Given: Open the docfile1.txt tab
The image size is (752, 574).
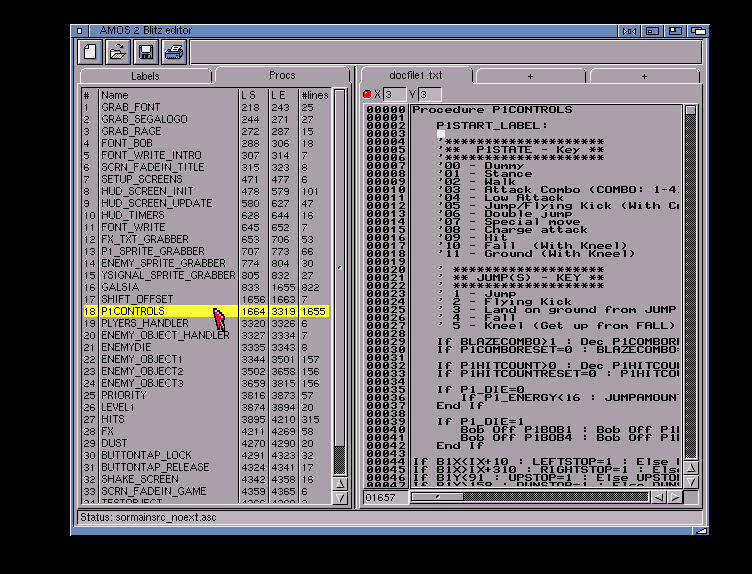Looking at the screenshot, I should pos(415,76).
